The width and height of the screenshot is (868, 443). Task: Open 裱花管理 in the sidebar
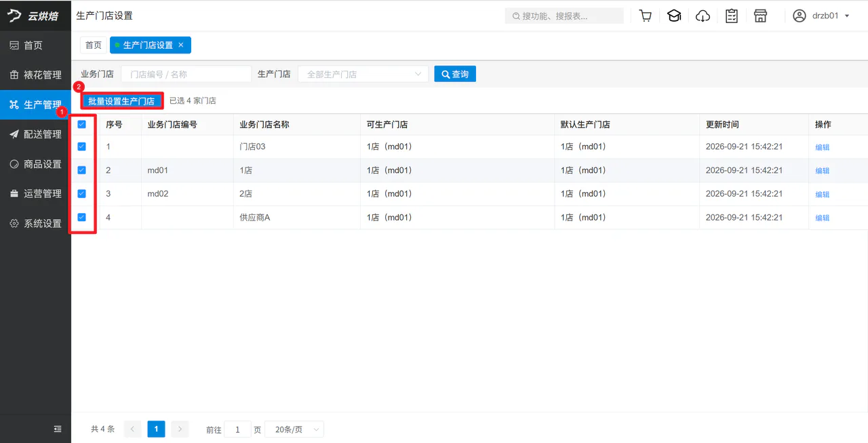click(x=35, y=75)
